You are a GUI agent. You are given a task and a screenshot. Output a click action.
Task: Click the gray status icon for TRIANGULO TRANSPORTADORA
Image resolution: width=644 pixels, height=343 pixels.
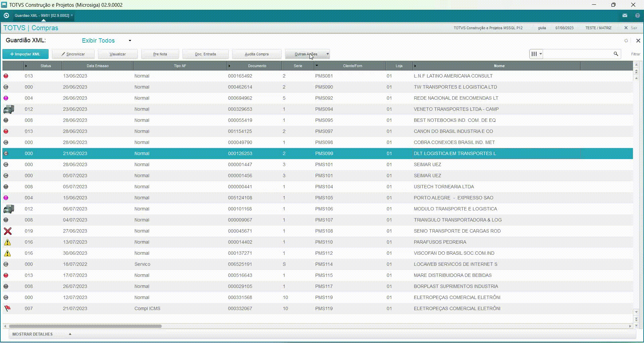(6, 220)
